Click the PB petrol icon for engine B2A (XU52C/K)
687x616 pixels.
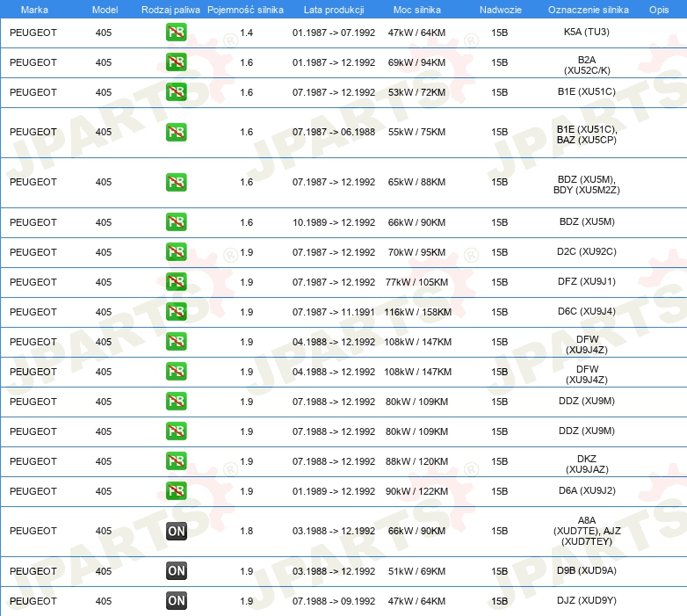pos(176,62)
